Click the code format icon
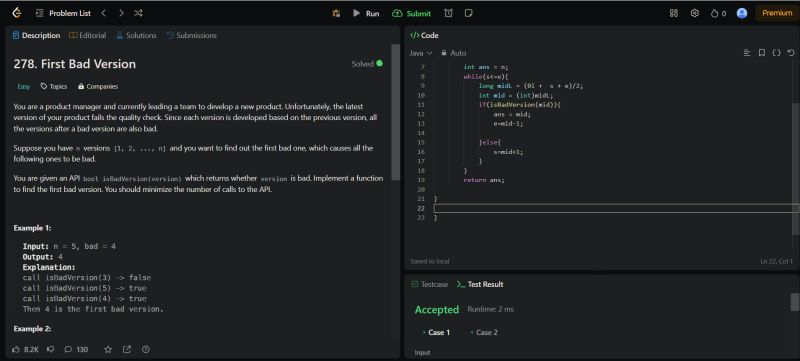 747,53
